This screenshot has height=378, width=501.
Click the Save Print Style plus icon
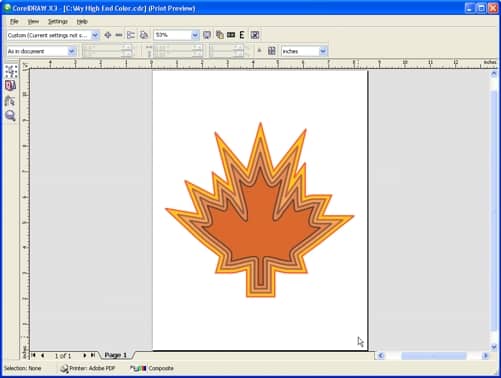(x=108, y=35)
